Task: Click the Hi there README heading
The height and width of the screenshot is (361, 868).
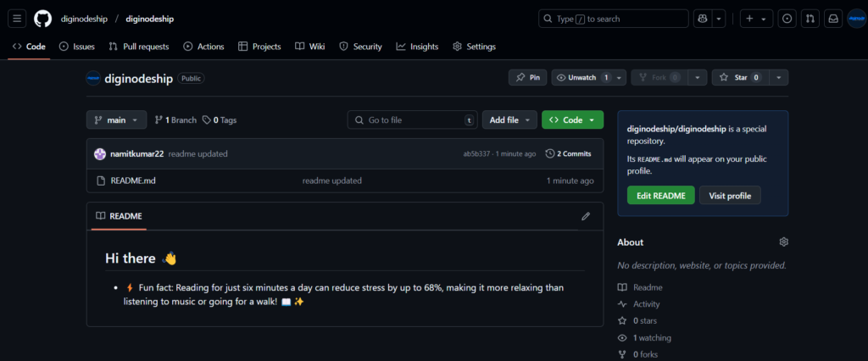Action: pos(141,258)
